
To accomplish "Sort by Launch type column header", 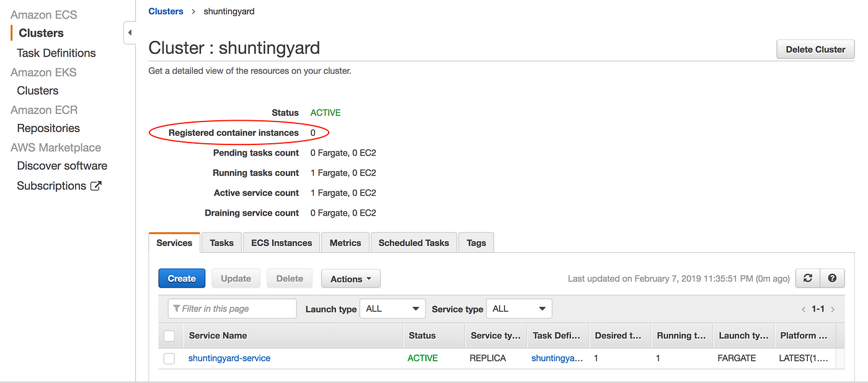I will point(743,336).
